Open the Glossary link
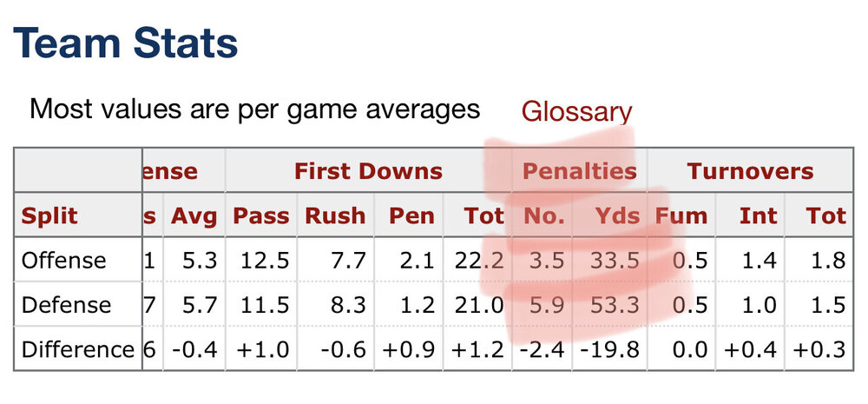The height and width of the screenshot is (404, 868). click(x=576, y=112)
